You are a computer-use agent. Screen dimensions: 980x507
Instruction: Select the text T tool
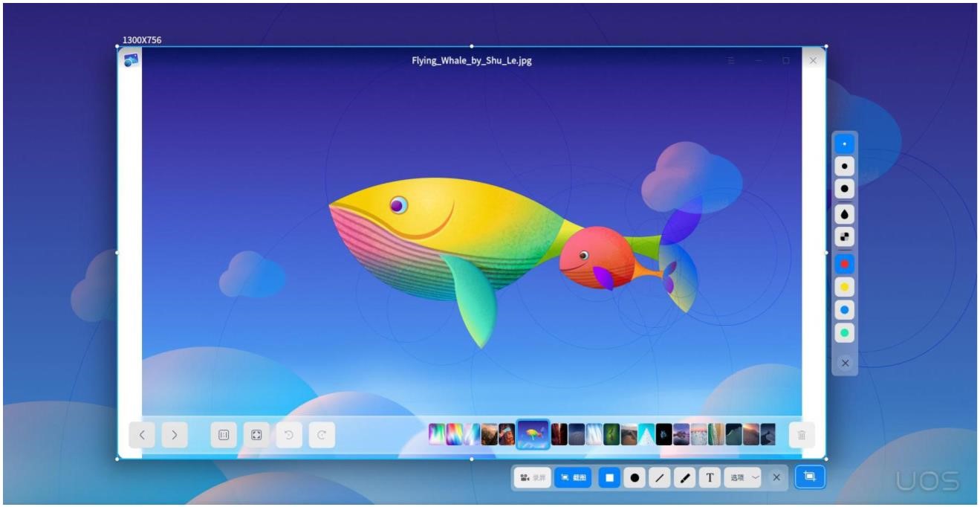click(710, 478)
